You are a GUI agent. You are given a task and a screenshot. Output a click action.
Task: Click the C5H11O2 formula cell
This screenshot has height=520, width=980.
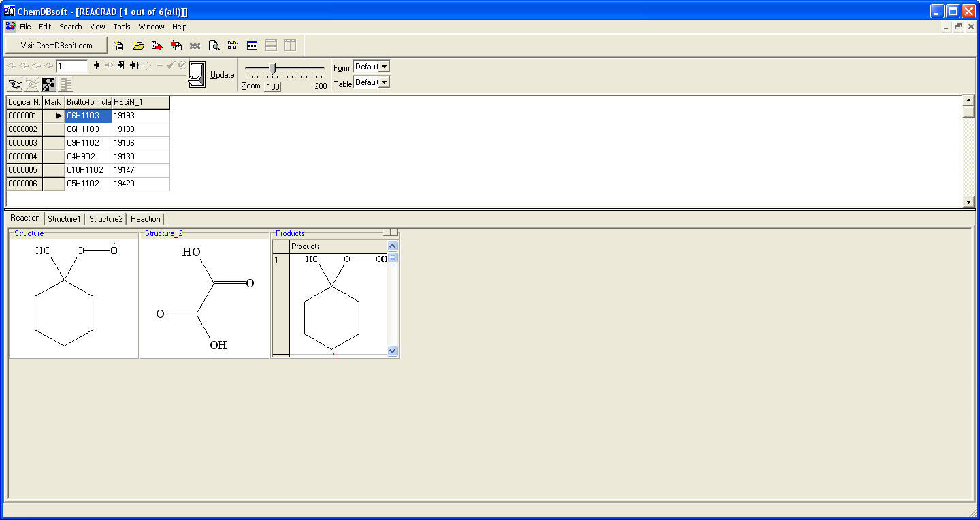pos(88,184)
